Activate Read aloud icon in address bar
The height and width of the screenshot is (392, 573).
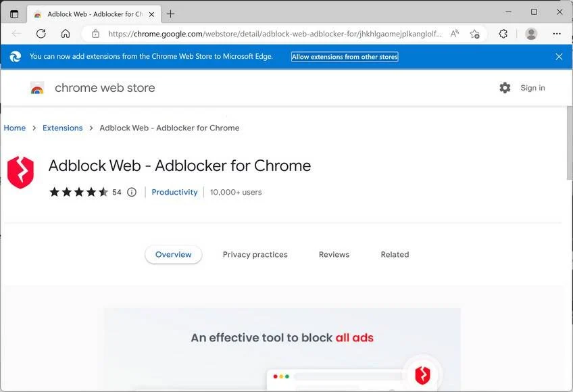[455, 34]
